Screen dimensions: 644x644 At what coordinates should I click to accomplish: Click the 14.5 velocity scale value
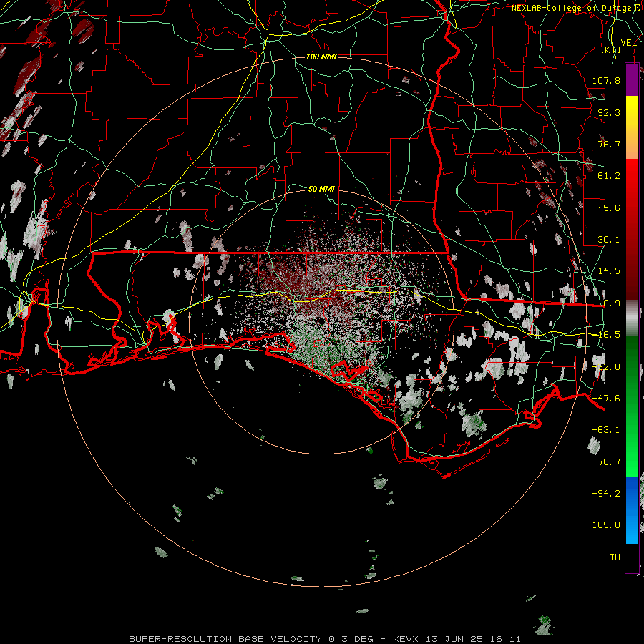[609, 271]
